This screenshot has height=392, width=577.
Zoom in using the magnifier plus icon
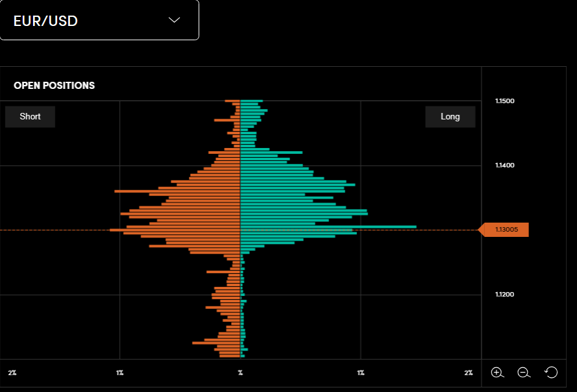[x=497, y=373]
